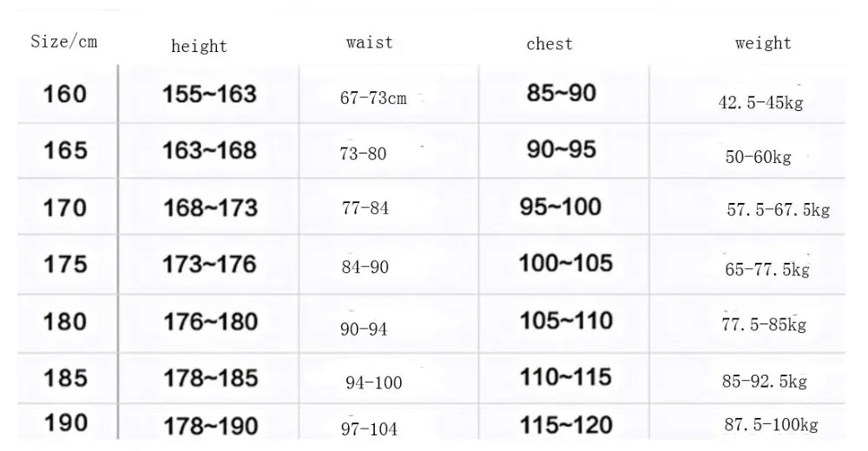
Task: Click chest range 95~100
Action: 560,207
